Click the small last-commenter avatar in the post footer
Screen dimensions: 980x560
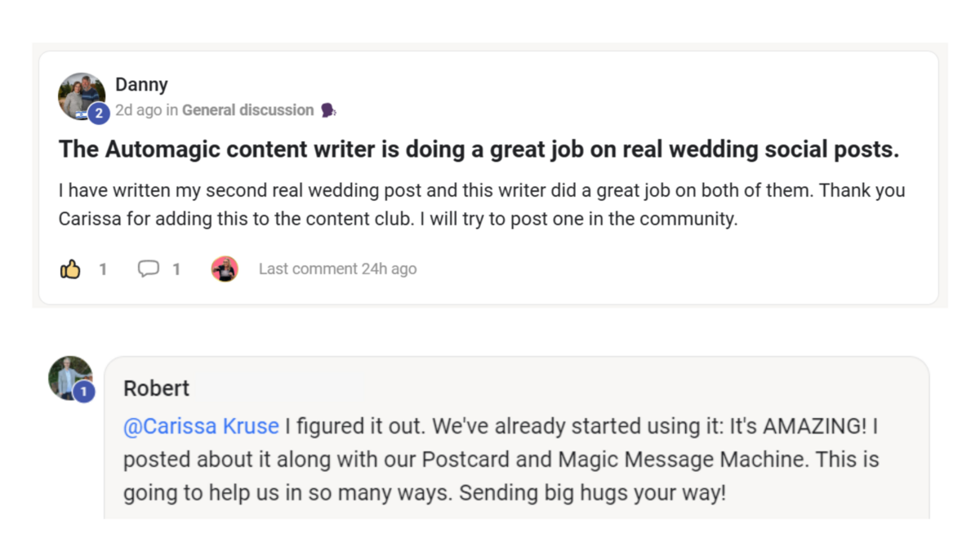[224, 269]
